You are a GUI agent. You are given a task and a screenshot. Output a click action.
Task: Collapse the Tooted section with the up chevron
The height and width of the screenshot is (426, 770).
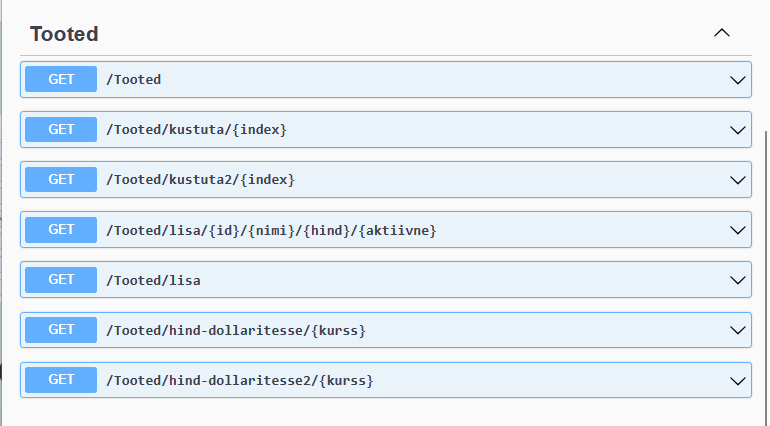tap(722, 33)
